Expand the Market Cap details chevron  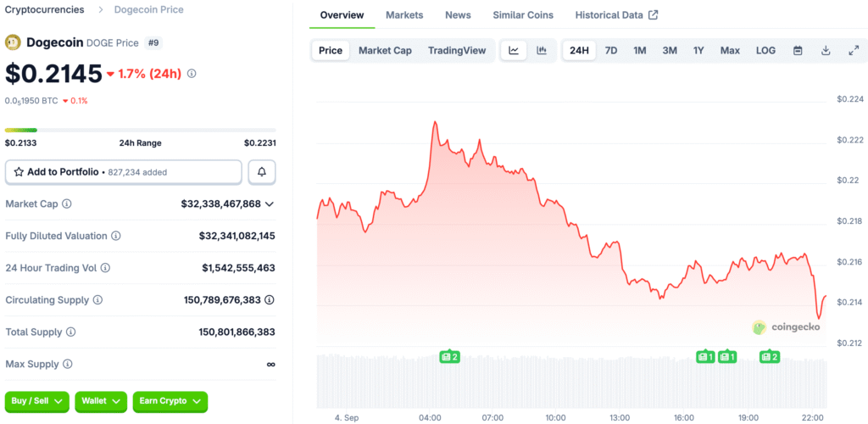pyautogui.click(x=270, y=204)
